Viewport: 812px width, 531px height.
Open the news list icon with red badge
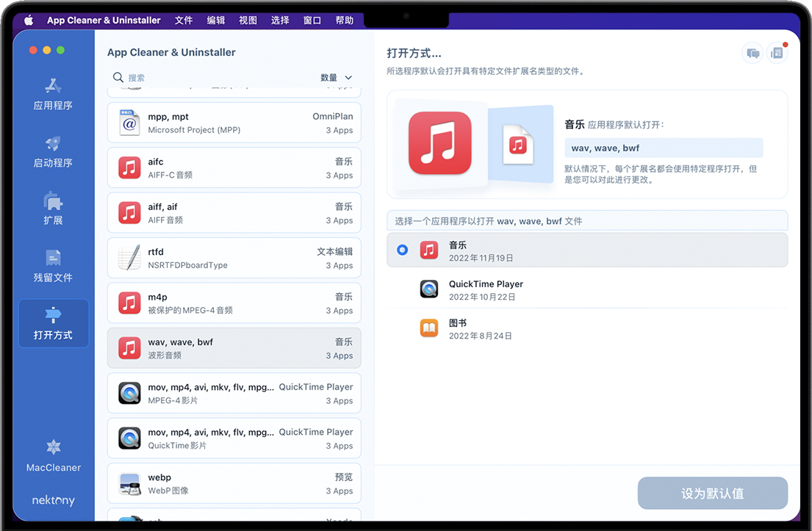coord(777,53)
